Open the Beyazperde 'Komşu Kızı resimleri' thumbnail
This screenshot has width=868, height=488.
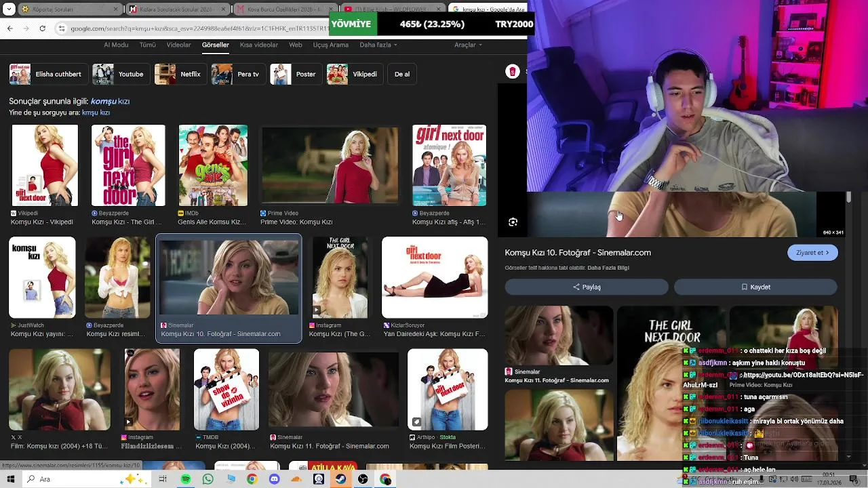tap(117, 277)
